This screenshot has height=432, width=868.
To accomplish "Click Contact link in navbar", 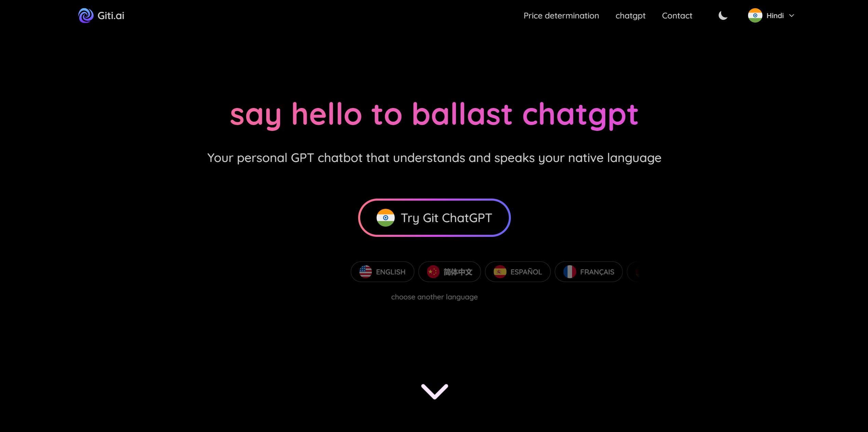I will pyautogui.click(x=677, y=15).
